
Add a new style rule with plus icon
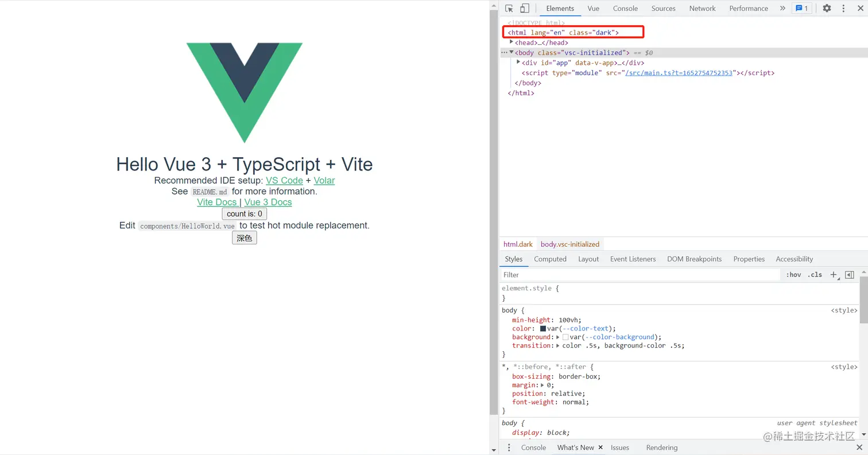point(834,275)
